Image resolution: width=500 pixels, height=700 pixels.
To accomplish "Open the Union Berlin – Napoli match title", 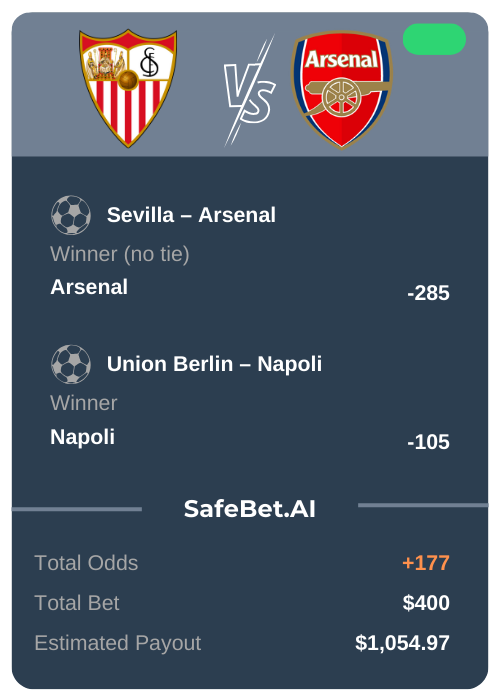I will (214, 364).
